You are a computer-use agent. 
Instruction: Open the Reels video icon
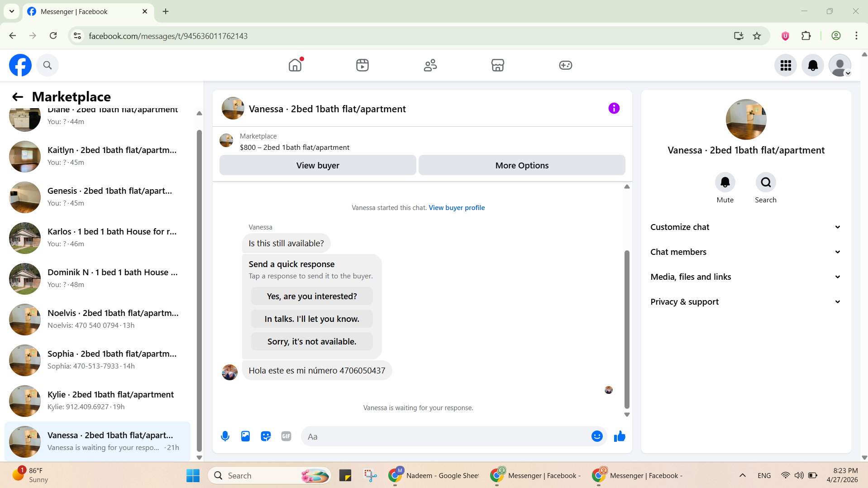(362, 65)
